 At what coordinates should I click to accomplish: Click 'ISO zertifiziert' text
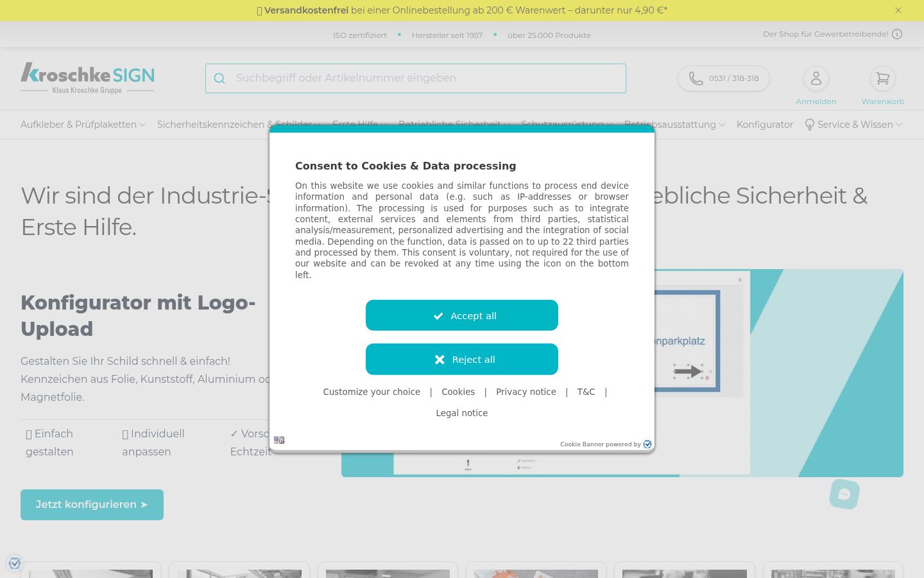click(360, 35)
